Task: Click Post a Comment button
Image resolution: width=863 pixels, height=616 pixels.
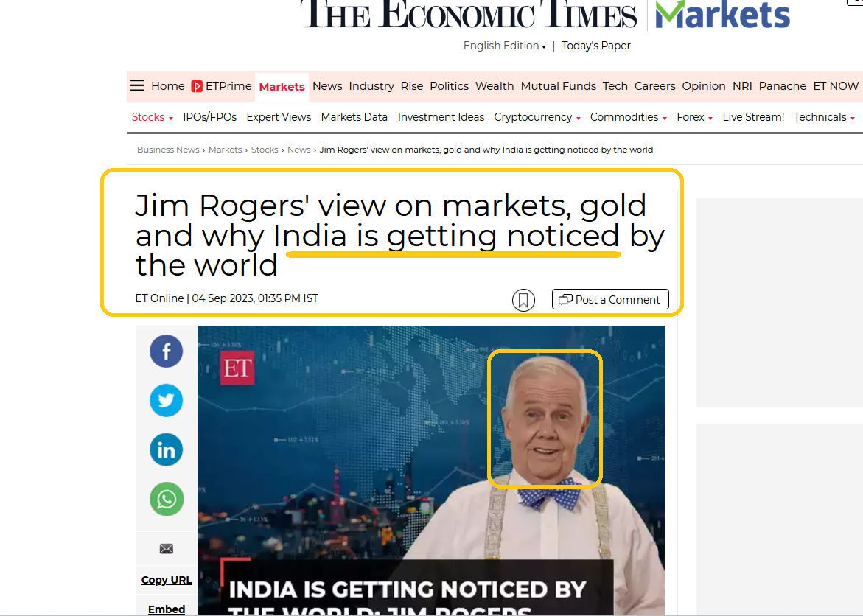Action: click(610, 299)
